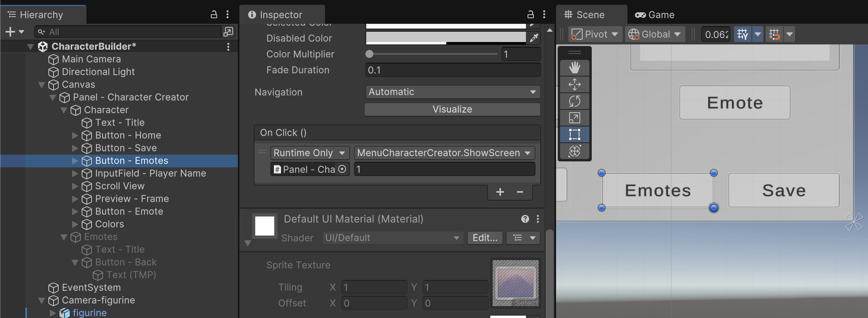
Task: Switch to the Scene tab
Action: (585, 15)
